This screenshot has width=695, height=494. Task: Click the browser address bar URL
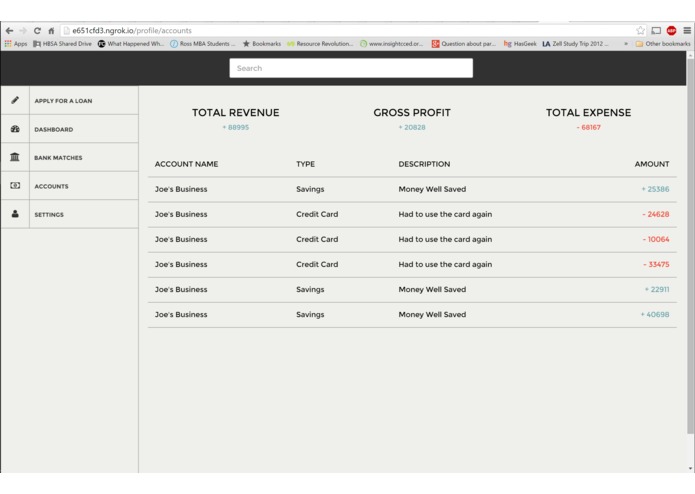[x=132, y=31]
